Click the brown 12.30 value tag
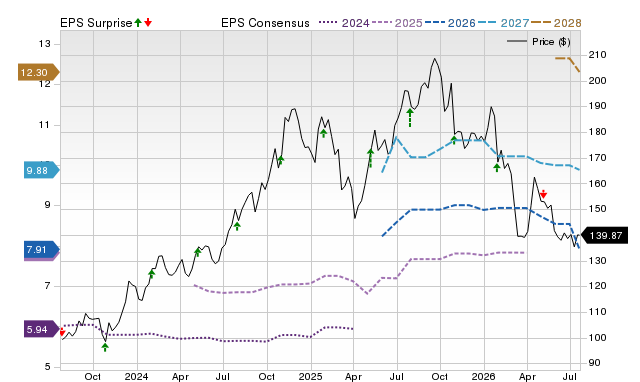The height and width of the screenshot is (382, 640). pos(38,72)
